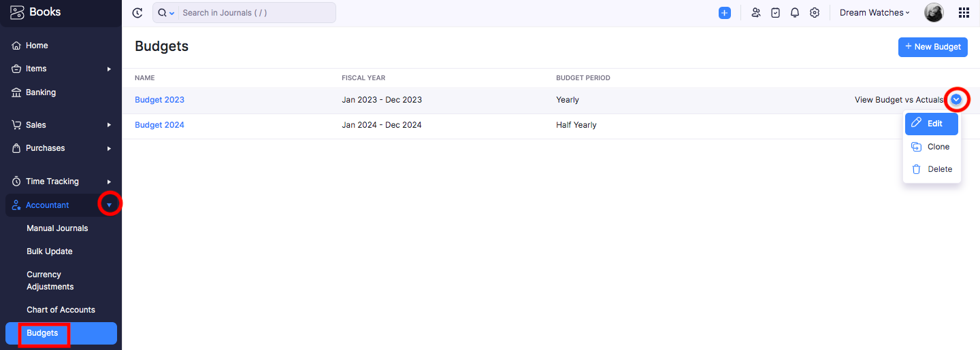The height and width of the screenshot is (350, 980).
Task: Open the referral users icon
Action: click(755, 13)
